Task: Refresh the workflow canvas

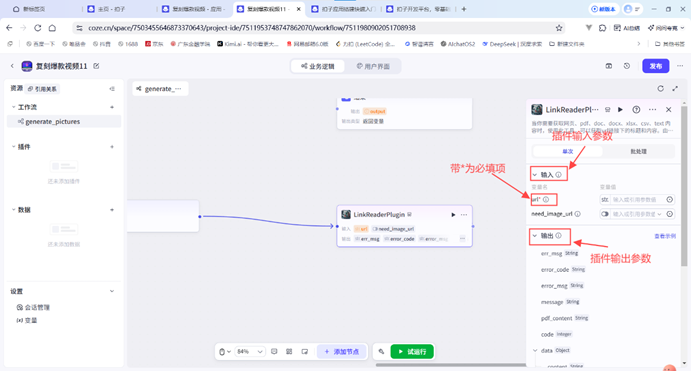Action: [x=660, y=89]
